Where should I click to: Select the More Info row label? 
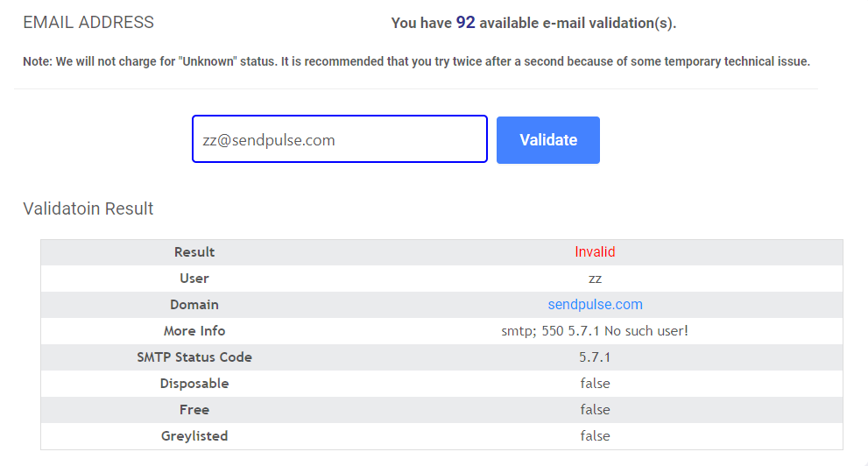194,331
